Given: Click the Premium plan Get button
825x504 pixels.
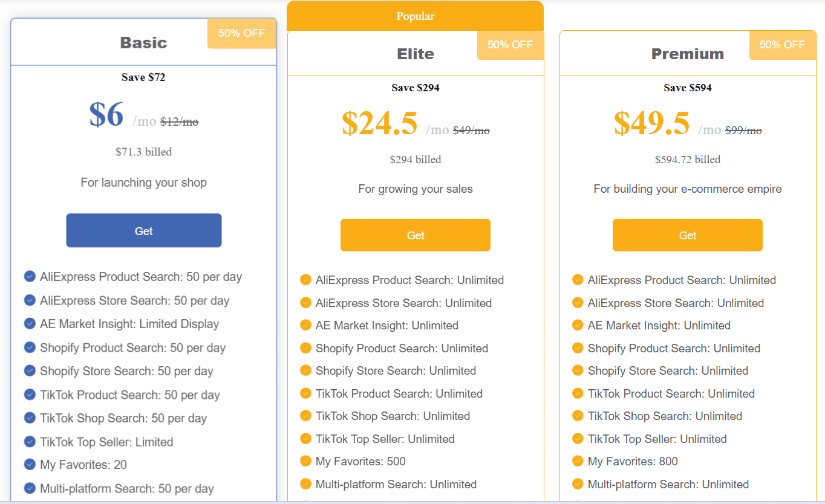Looking at the screenshot, I should coord(688,235).
